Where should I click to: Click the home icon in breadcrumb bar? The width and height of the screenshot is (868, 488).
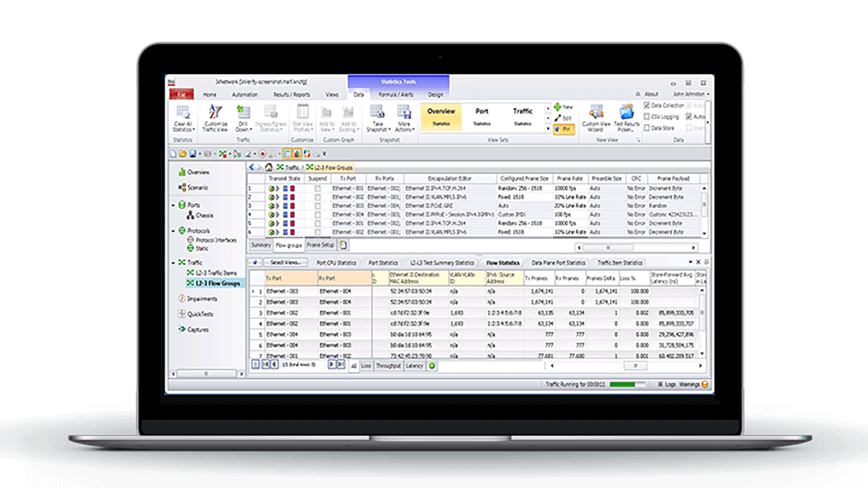pyautogui.click(x=269, y=167)
